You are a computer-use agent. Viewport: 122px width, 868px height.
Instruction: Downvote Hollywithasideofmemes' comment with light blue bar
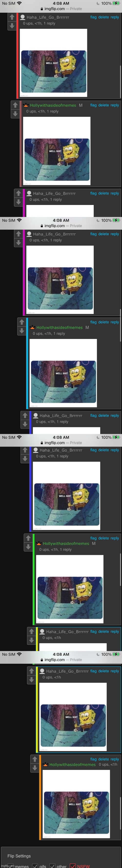click(x=21, y=331)
